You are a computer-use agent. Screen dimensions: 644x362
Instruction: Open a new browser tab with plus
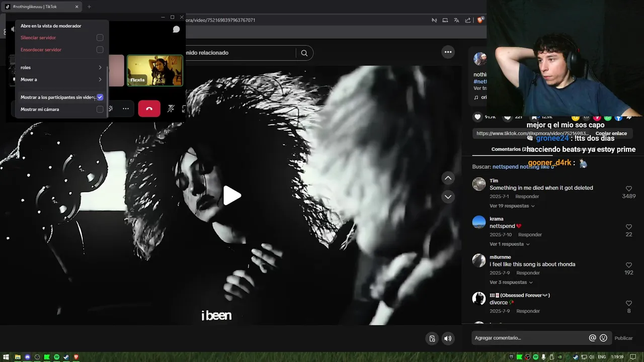click(89, 7)
